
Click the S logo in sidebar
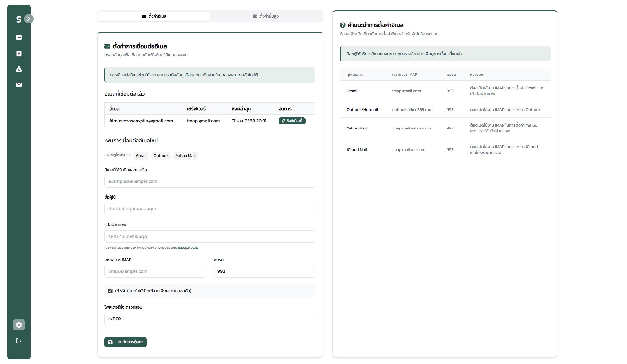coord(19,19)
